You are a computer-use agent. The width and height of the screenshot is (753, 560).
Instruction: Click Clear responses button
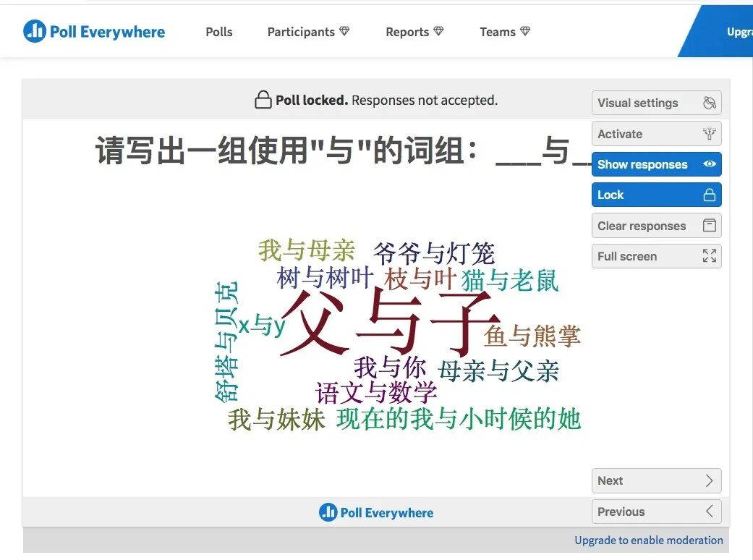657,226
